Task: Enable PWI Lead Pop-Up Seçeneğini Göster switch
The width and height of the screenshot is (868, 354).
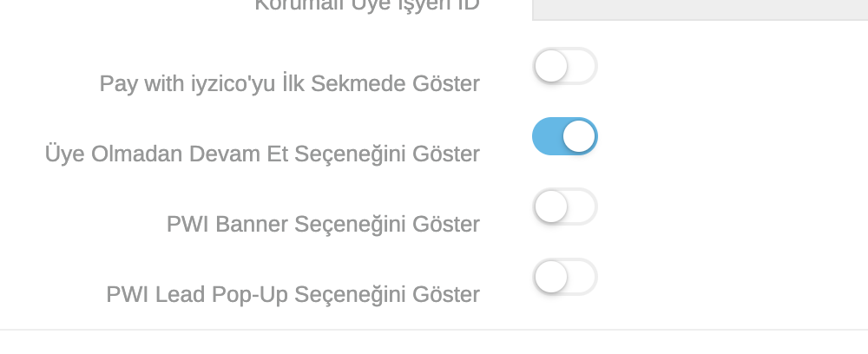Action: (x=564, y=277)
